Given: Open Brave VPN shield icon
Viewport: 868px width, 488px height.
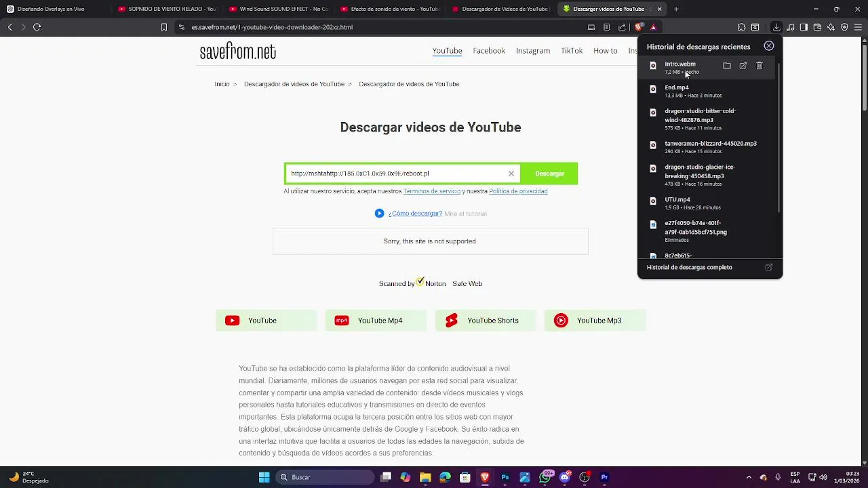Looking at the screenshot, I should point(844,27).
